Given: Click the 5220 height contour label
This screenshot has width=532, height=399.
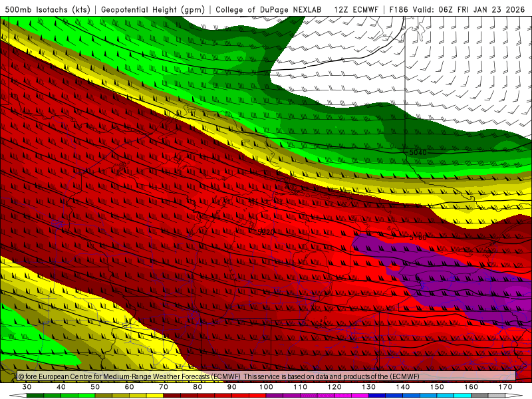Looking at the screenshot, I should 266,232.
